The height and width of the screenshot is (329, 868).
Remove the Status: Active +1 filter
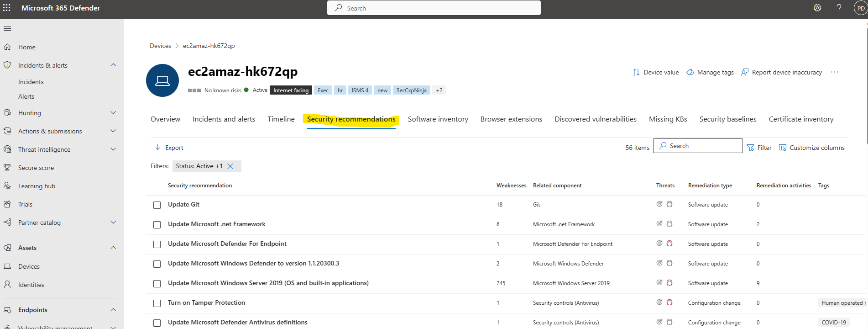[230, 166]
